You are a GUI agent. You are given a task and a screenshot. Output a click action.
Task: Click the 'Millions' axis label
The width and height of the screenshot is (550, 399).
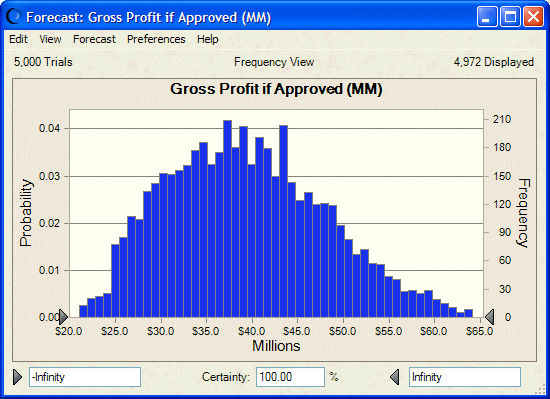(x=276, y=346)
